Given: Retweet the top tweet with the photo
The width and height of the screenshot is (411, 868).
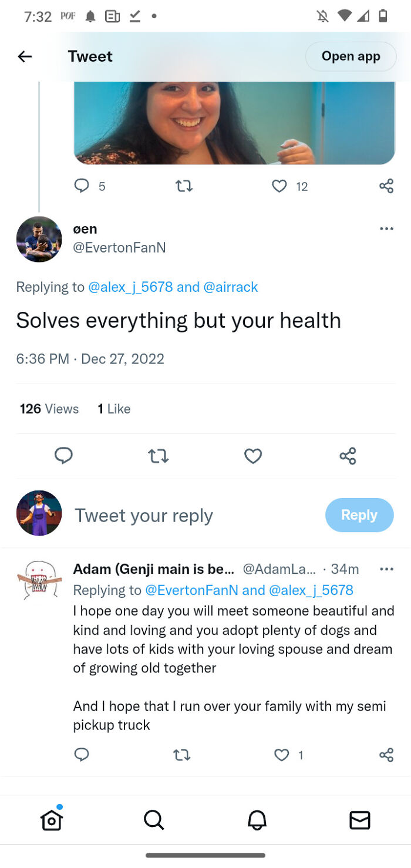Looking at the screenshot, I should [x=184, y=186].
